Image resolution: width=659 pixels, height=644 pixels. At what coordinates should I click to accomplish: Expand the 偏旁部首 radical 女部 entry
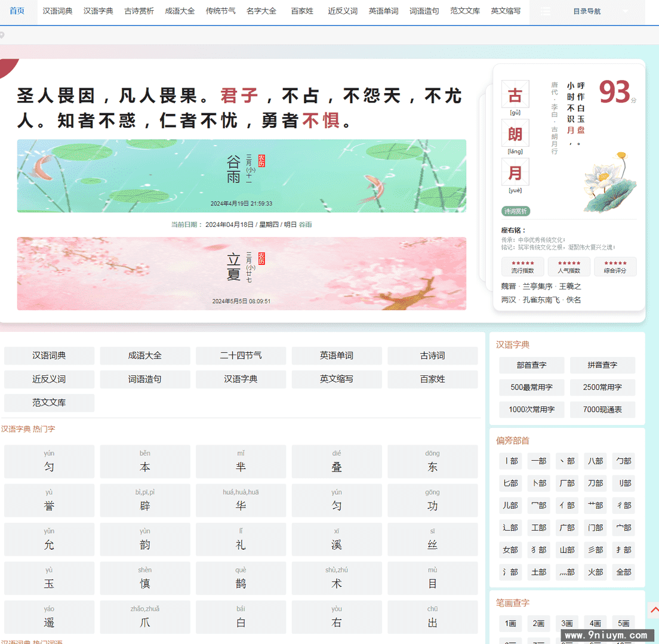point(510,550)
